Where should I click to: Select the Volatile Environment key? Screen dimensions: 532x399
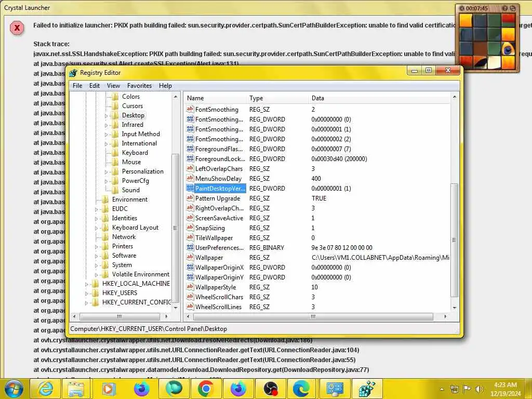[x=140, y=274]
